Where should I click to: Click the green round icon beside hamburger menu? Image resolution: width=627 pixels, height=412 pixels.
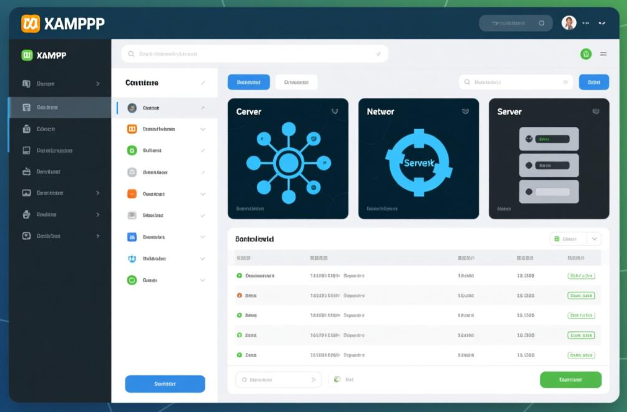tap(585, 54)
